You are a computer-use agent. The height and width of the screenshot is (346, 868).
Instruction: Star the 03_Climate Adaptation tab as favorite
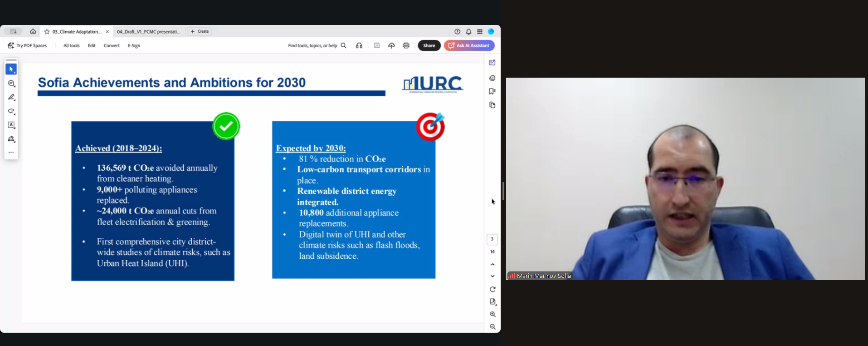point(47,32)
